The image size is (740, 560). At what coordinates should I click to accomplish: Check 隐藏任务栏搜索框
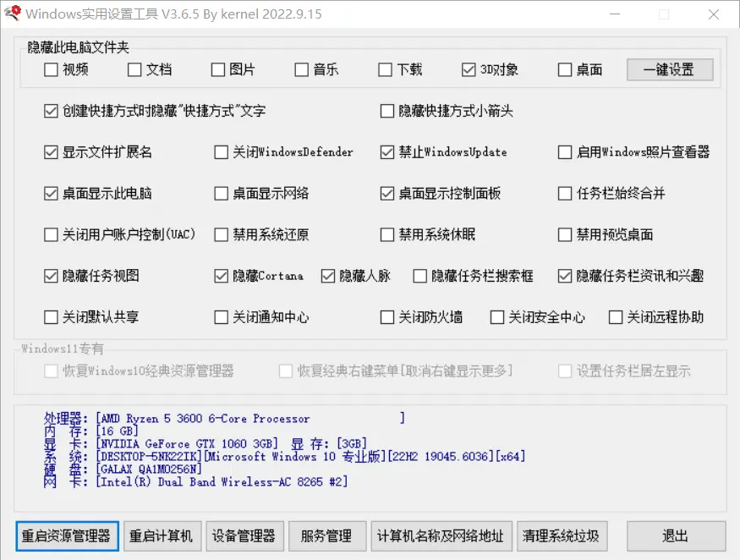[420, 276]
